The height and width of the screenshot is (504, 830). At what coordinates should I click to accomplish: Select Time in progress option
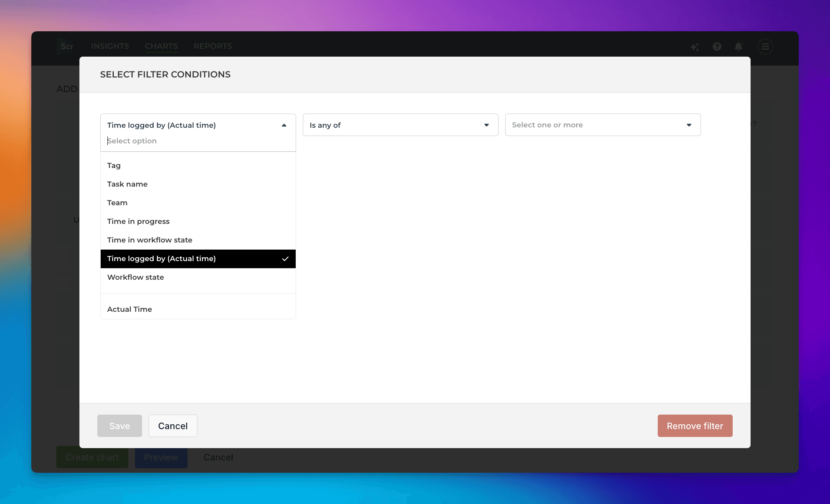click(x=138, y=221)
